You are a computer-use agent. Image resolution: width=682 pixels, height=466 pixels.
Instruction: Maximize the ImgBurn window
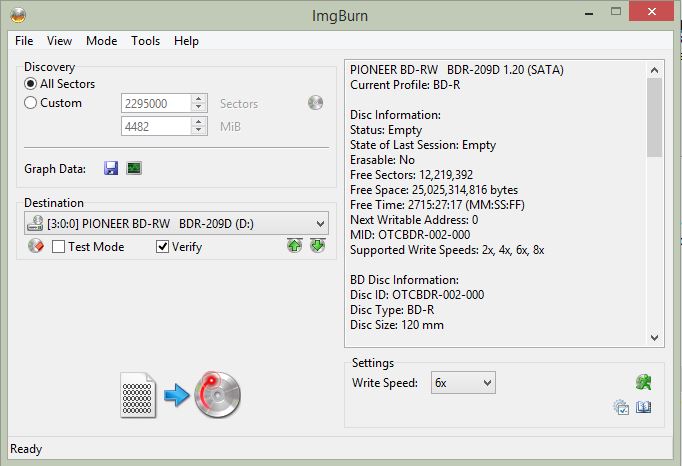click(615, 11)
